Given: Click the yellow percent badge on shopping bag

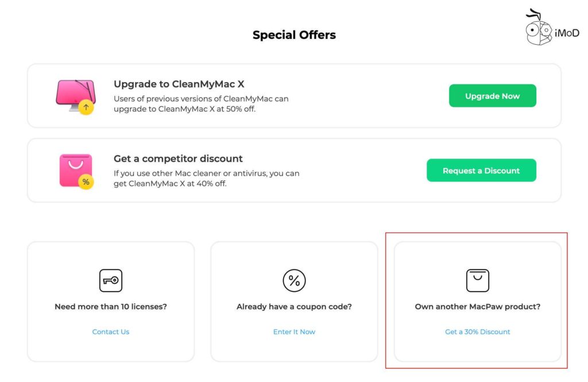Looking at the screenshot, I should coord(86,182).
